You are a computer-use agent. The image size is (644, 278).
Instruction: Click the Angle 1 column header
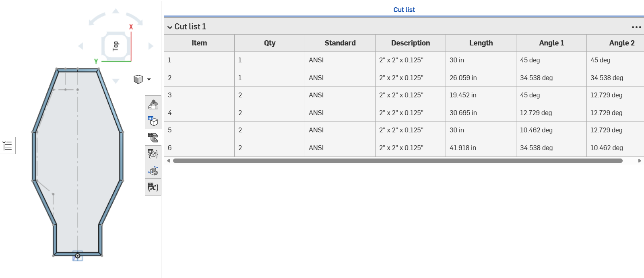551,43
